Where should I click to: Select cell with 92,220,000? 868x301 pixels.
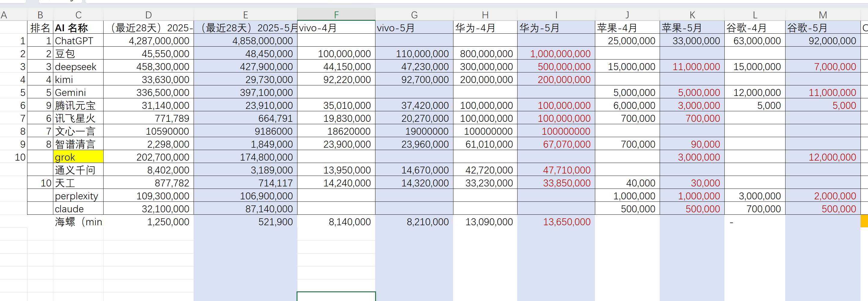point(336,79)
